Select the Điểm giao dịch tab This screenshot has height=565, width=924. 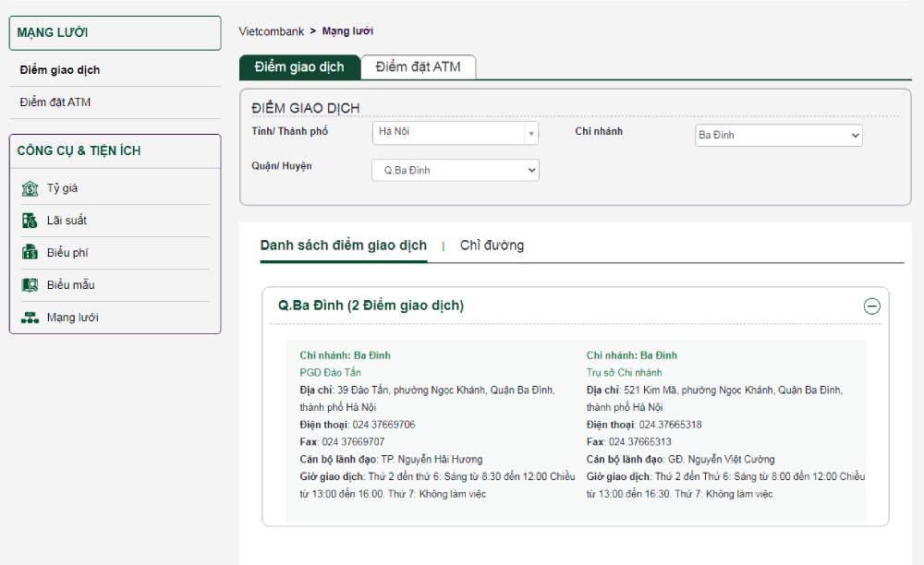pyautogui.click(x=299, y=67)
